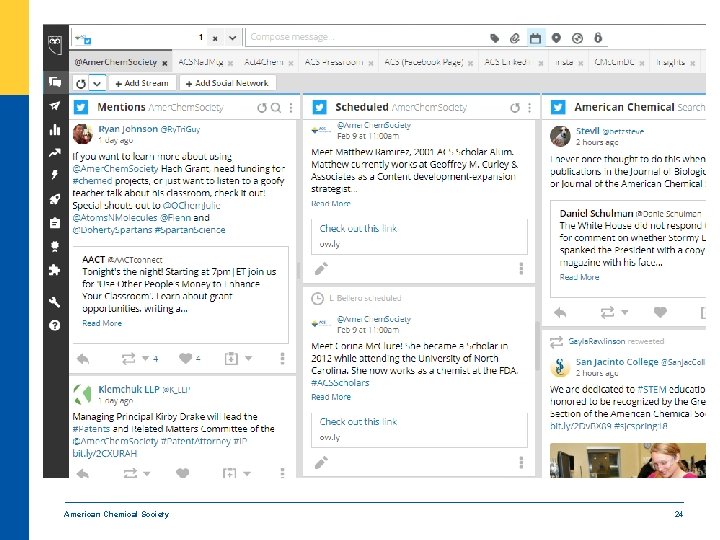Screen dimensions: 720x540
Task: Refresh all streams with the refresh button
Action: tap(81, 84)
